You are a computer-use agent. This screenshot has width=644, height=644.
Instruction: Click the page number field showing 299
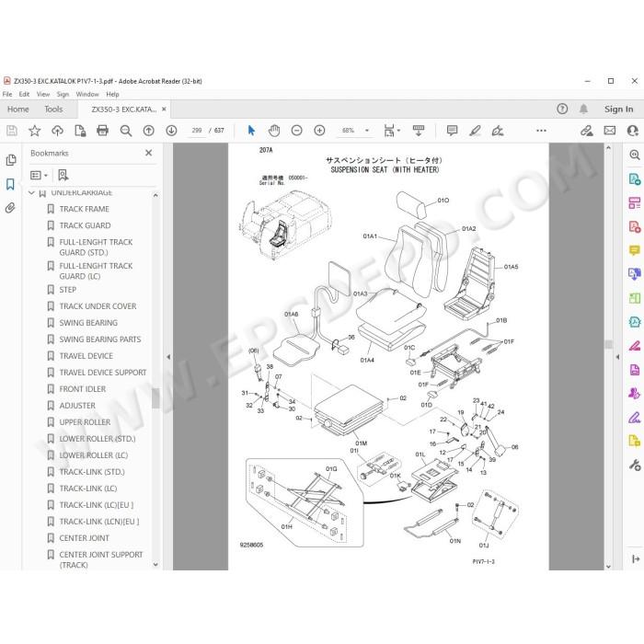(197, 131)
